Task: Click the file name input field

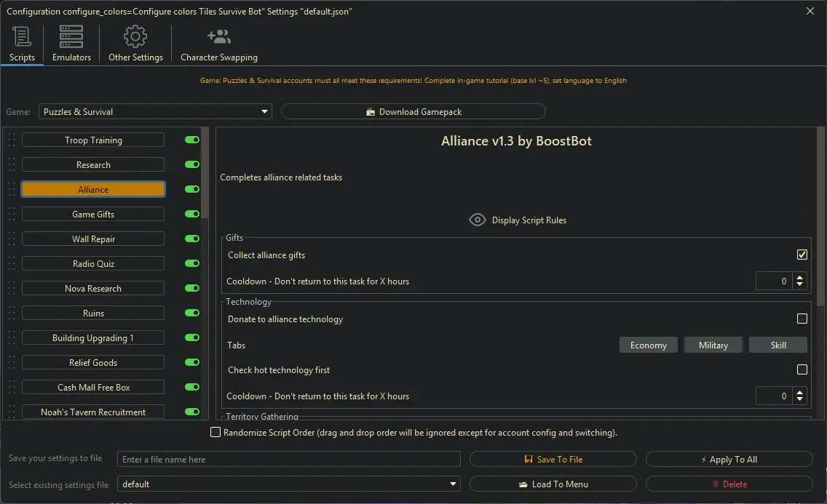Action: point(289,460)
